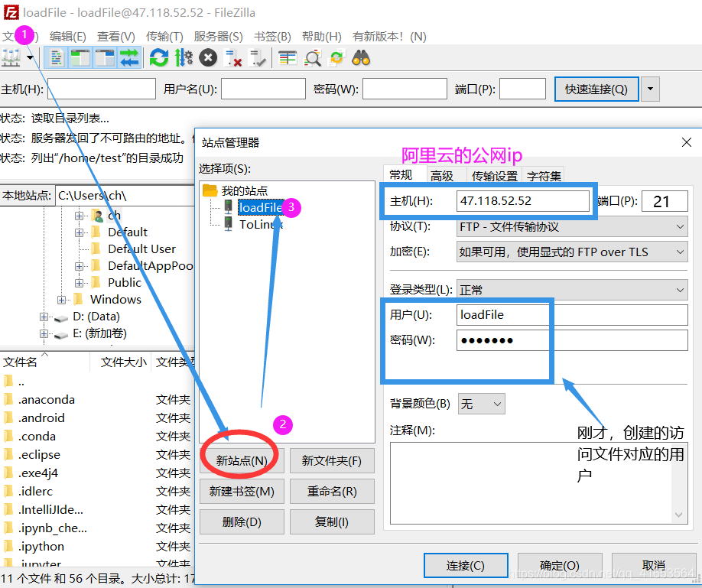Click the D: (Data) drive icon
The image size is (702, 588).
(61, 317)
